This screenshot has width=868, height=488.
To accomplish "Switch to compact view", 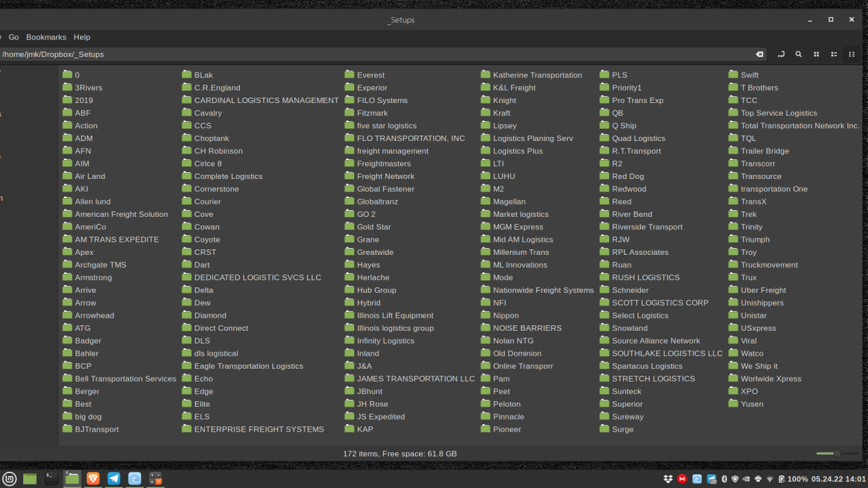I will [852, 54].
